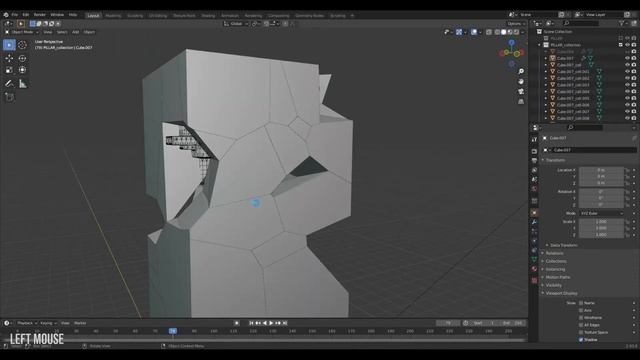Open the Material properties tab

coord(534,269)
